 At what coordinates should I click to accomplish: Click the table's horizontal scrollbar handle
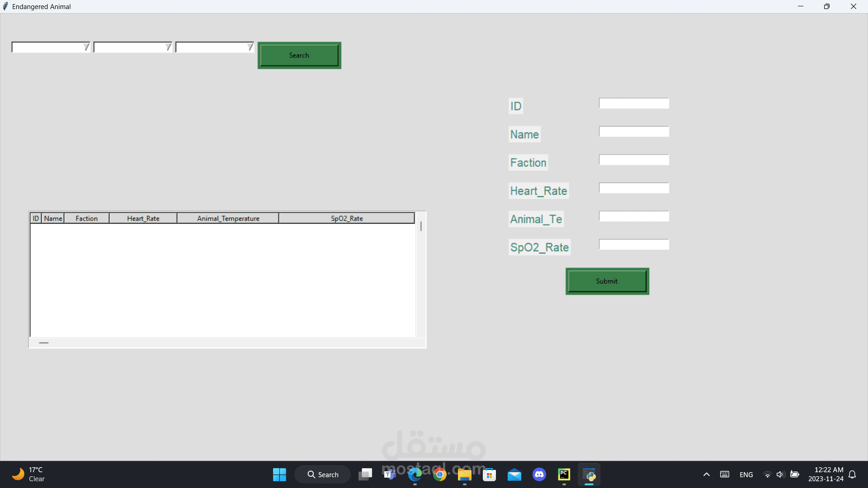tap(43, 343)
